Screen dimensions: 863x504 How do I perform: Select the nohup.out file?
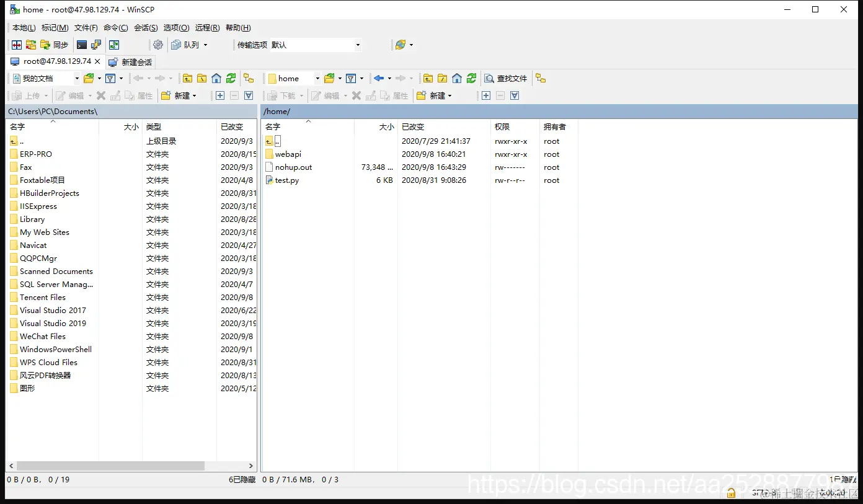293,167
